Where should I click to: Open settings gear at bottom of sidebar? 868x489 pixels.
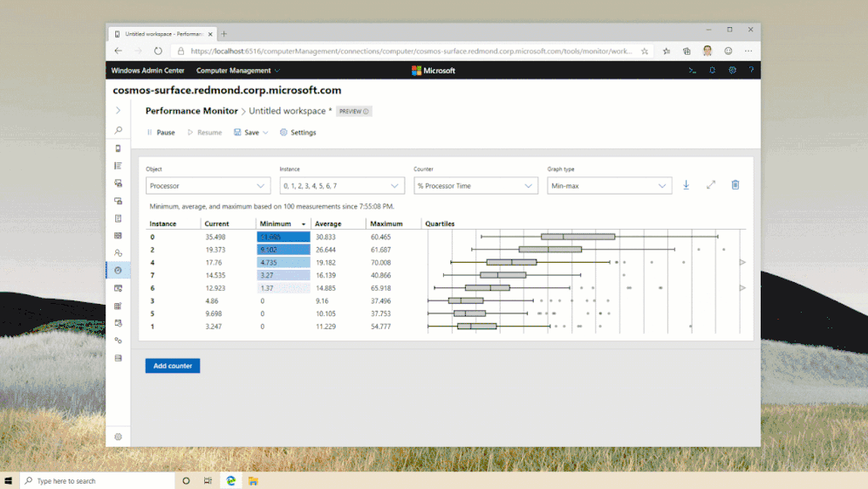(118, 437)
